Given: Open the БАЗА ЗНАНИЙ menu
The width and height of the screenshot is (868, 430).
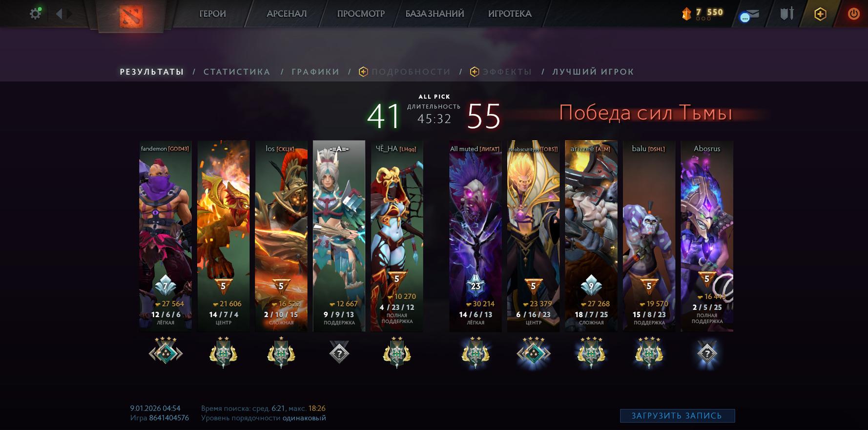Looking at the screenshot, I should [434, 14].
